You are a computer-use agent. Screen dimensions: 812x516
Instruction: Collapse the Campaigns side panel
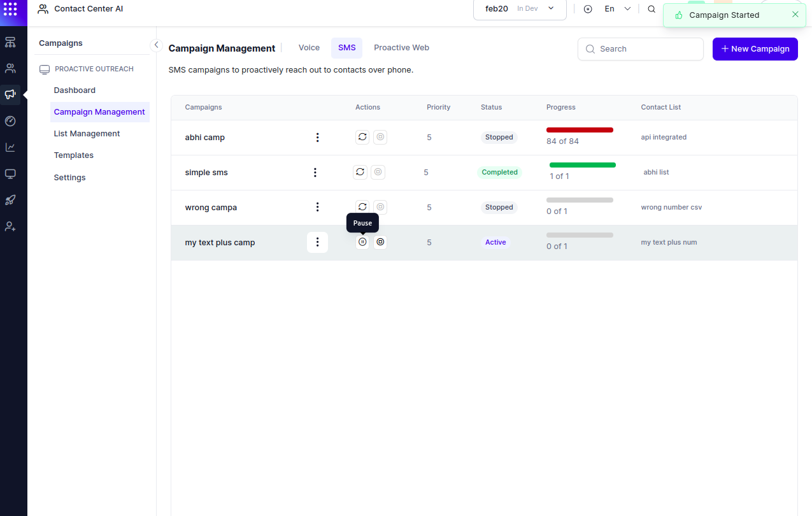coord(156,45)
